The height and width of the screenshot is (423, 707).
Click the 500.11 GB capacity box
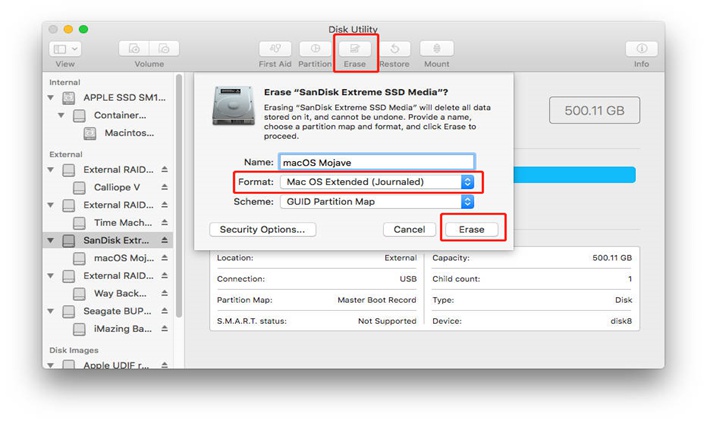[594, 110]
